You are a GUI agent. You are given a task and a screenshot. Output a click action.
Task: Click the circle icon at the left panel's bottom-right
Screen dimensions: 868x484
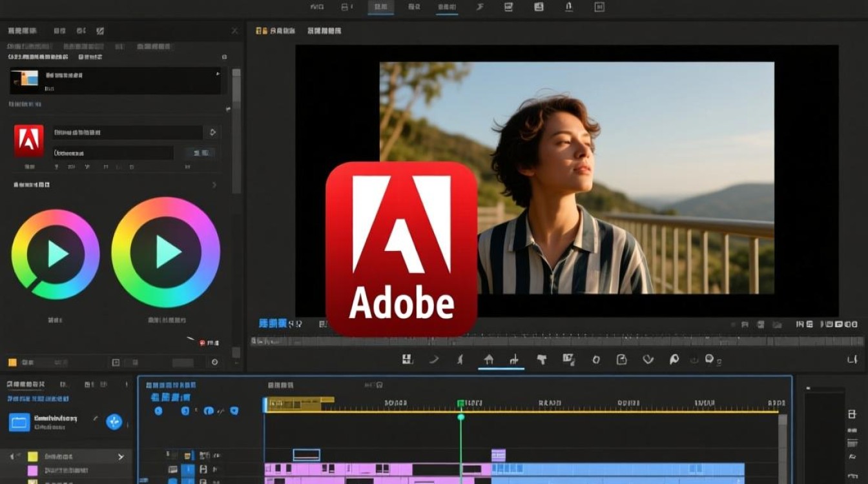pyautogui.click(x=214, y=363)
